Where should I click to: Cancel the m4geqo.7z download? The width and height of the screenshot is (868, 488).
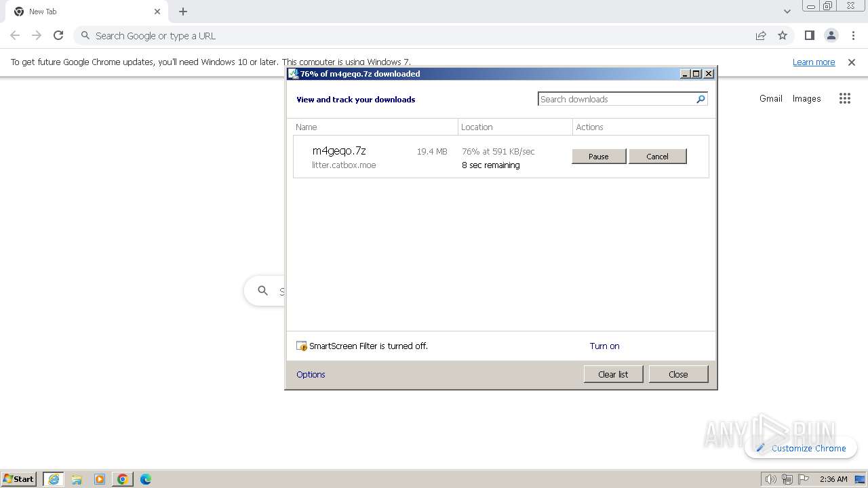point(657,157)
